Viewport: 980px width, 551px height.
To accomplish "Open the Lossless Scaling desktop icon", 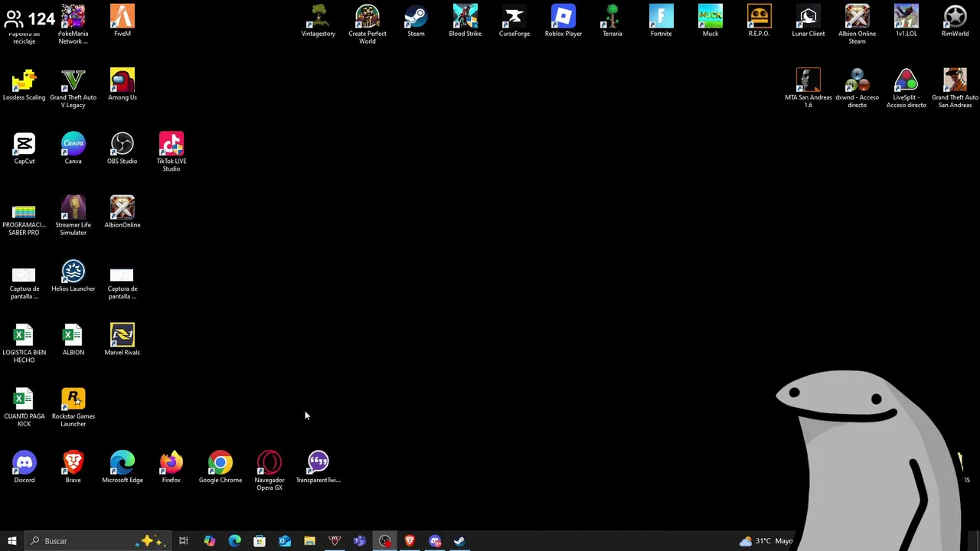I will tap(24, 84).
